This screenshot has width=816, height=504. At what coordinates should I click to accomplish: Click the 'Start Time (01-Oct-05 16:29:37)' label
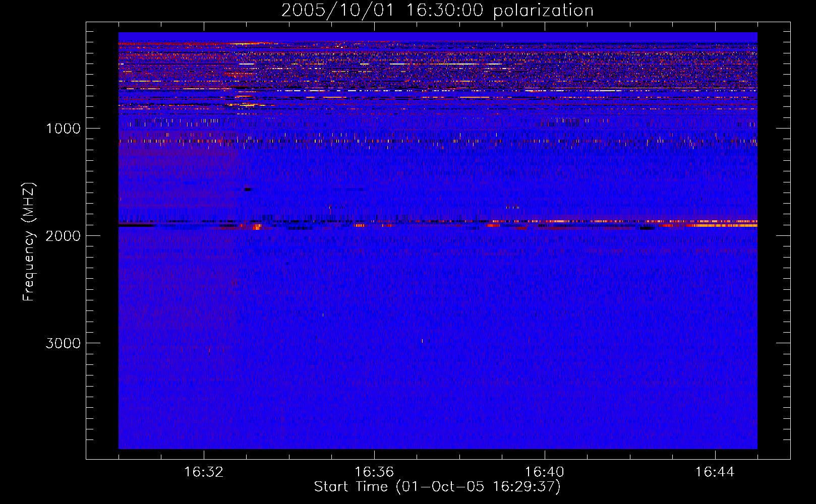tap(437, 487)
